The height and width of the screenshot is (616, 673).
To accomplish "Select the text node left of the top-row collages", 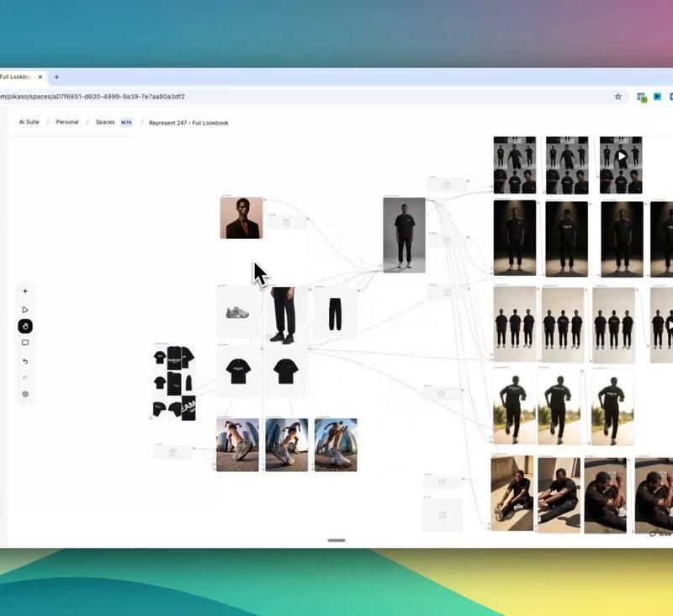I will [x=447, y=184].
